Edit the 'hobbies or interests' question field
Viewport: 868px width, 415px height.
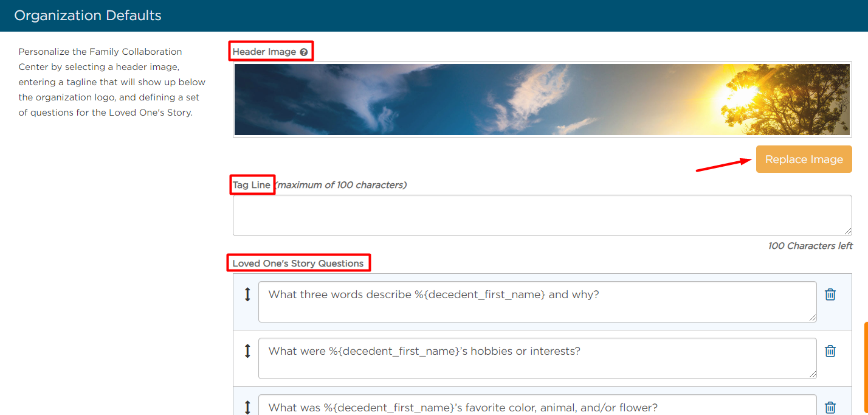point(537,358)
